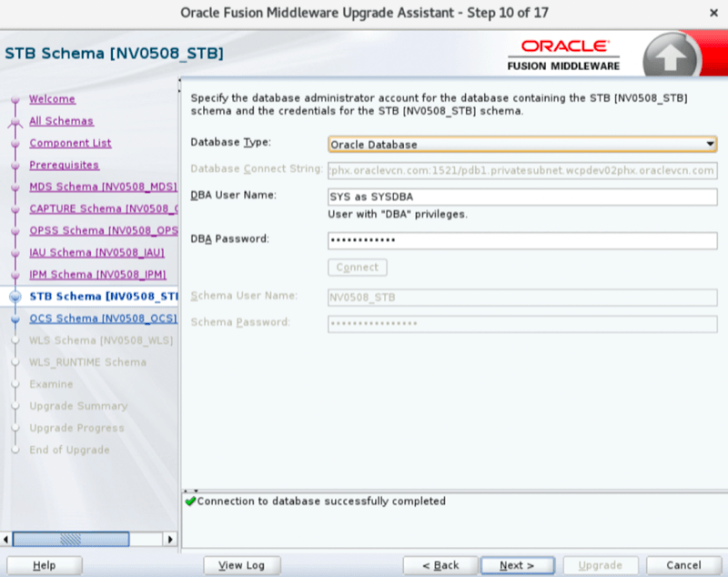Go Back to previous step
Viewport: 728px width, 577px height.
pyautogui.click(x=440, y=565)
